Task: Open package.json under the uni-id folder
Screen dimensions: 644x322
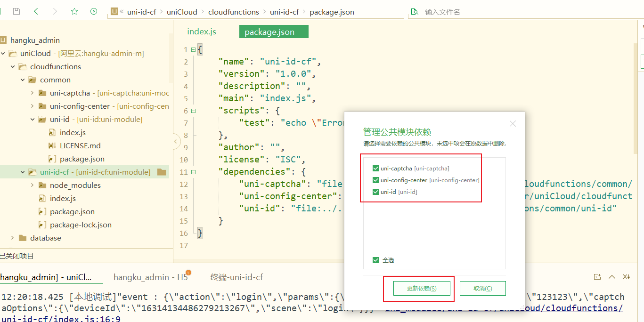Action: point(82,159)
